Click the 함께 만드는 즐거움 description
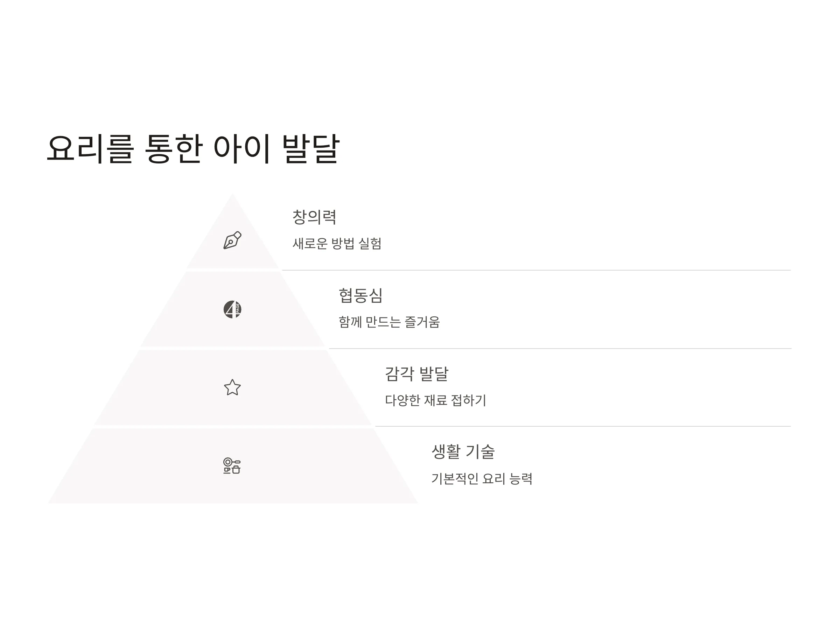 pyautogui.click(x=389, y=322)
